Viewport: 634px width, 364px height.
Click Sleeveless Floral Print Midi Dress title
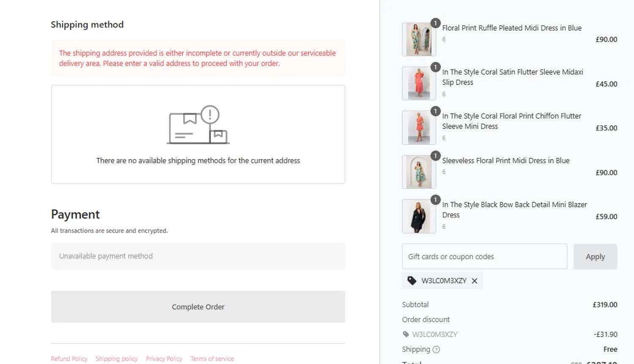[506, 160]
